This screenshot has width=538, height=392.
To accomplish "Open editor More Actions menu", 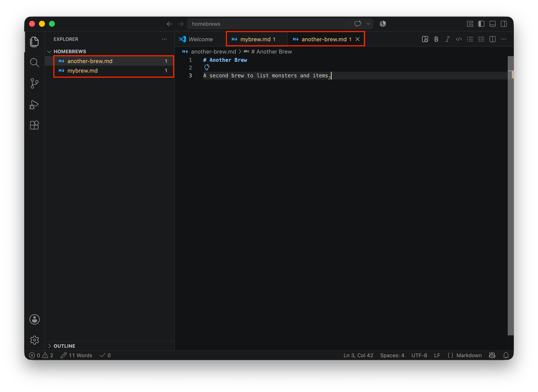I will pos(504,39).
